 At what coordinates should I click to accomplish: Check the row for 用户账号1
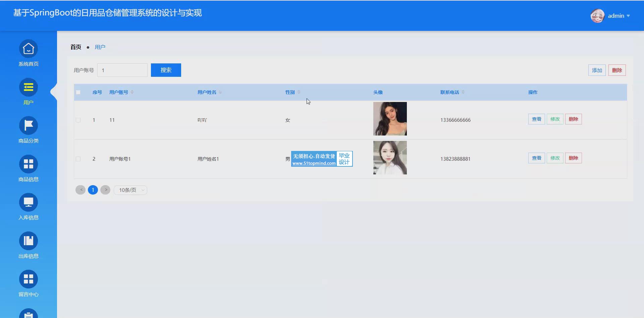click(78, 159)
